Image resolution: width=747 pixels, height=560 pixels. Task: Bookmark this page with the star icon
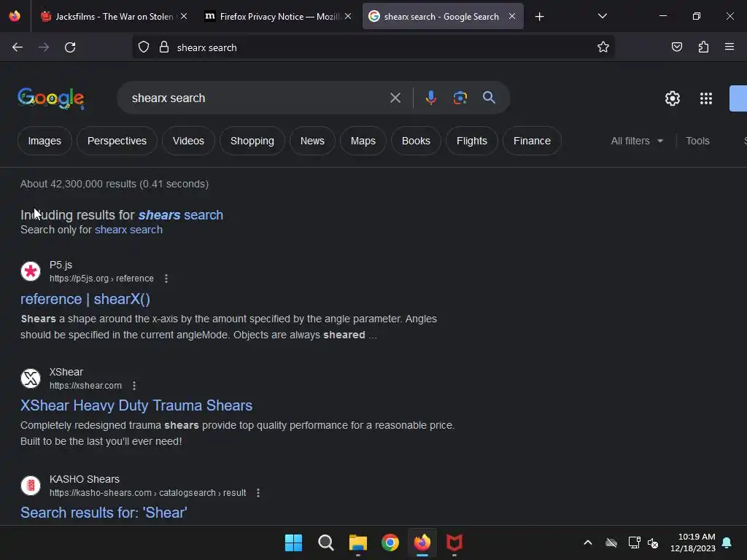pyautogui.click(x=603, y=47)
